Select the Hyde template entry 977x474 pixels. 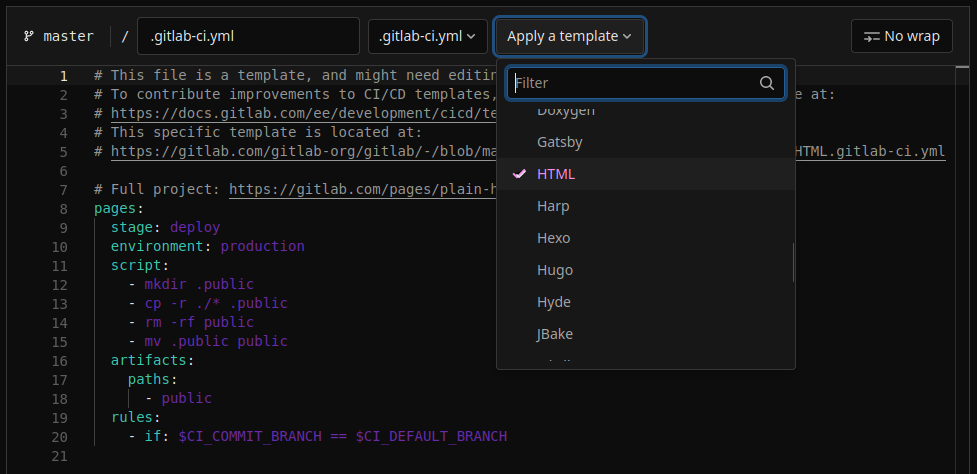(x=553, y=302)
